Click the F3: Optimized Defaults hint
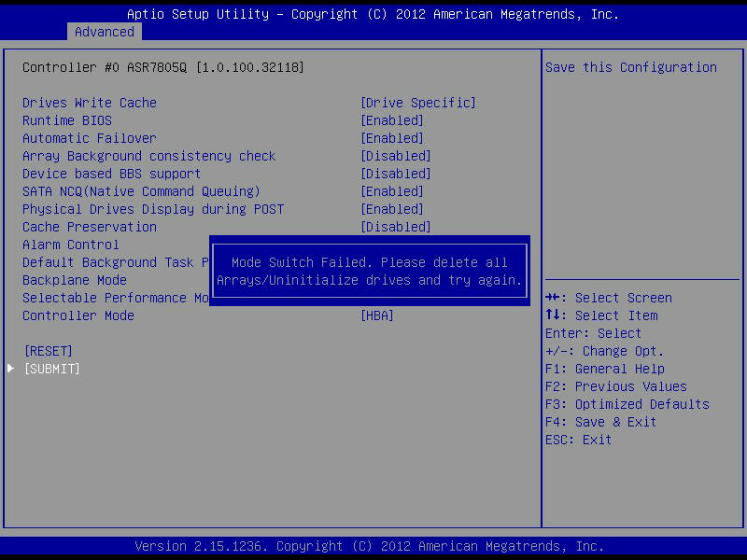The image size is (747, 560). (x=627, y=404)
